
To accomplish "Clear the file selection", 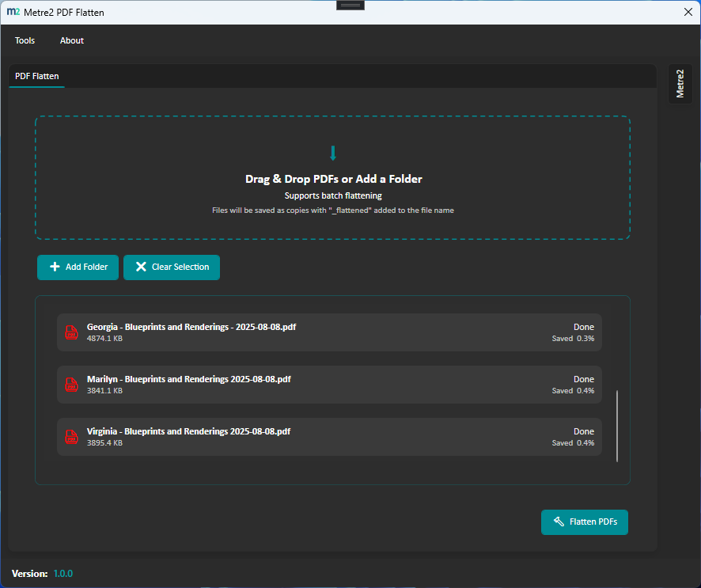I will click(172, 267).
